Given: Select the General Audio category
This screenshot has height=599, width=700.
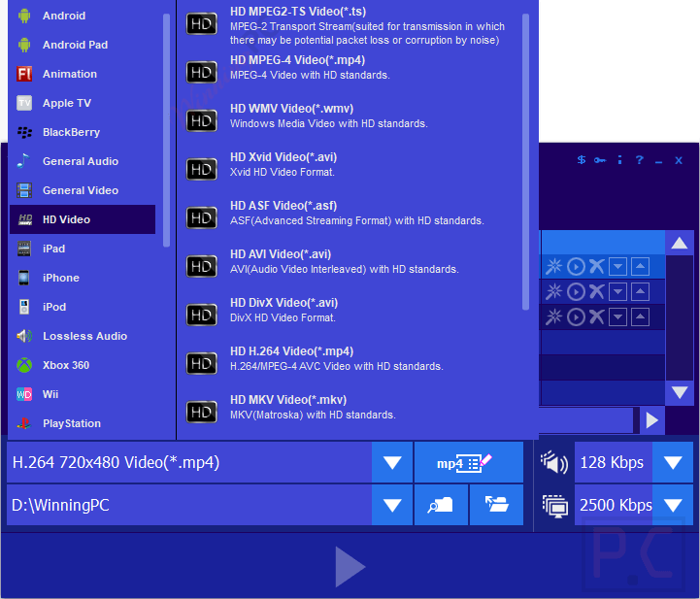Looking at the screenshot, I should click(x=83, y=161).
